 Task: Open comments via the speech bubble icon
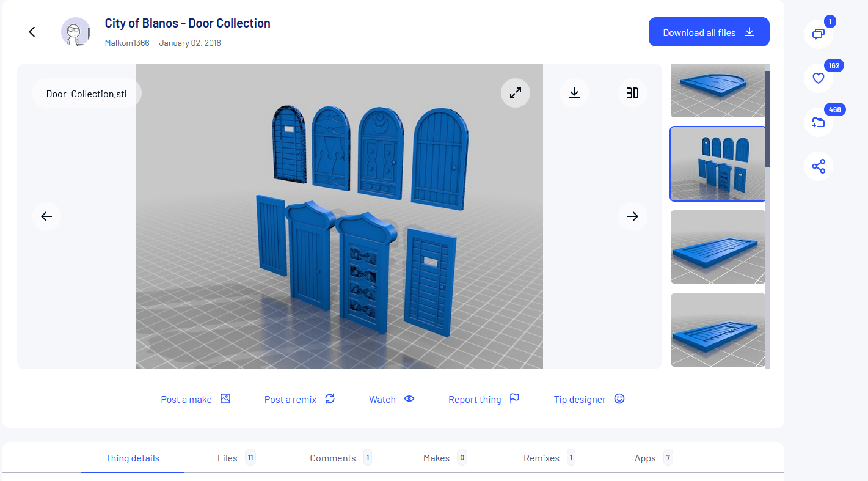(819, 34)
